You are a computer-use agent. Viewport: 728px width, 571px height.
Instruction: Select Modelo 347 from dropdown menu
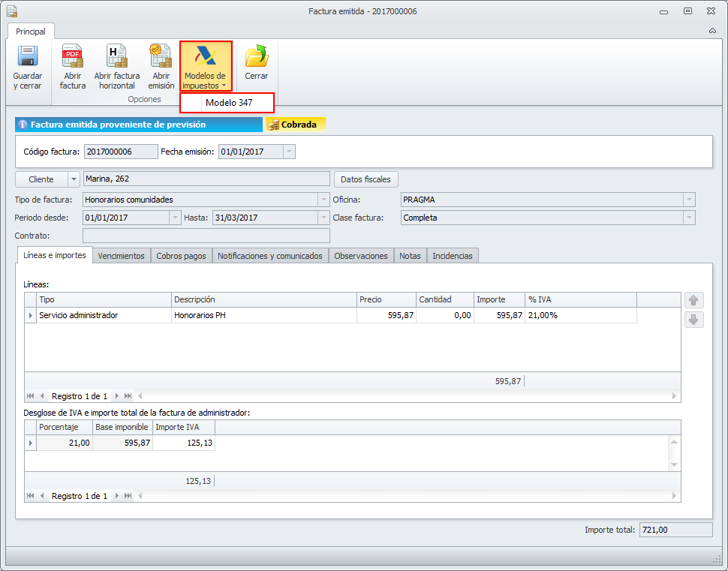point(228,103)
